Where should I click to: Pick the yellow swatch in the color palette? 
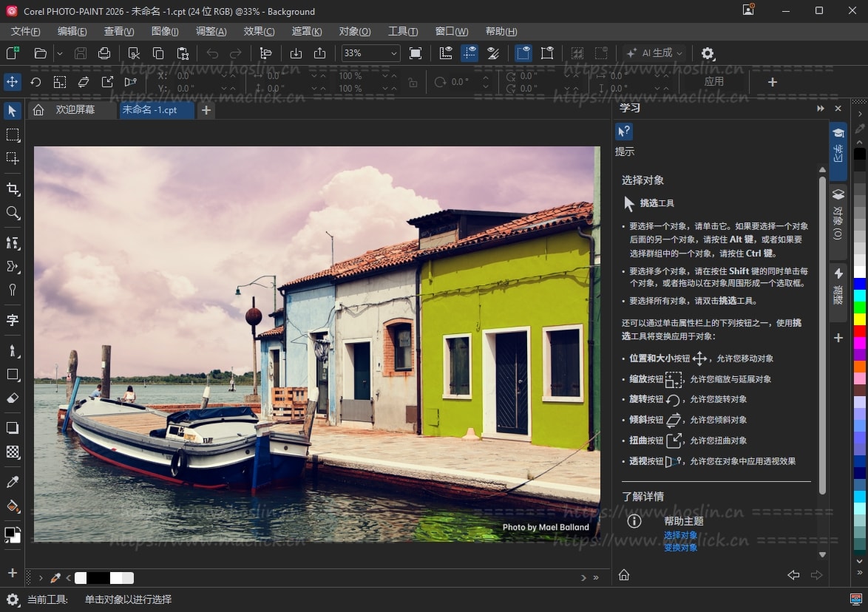coord(860,319)
